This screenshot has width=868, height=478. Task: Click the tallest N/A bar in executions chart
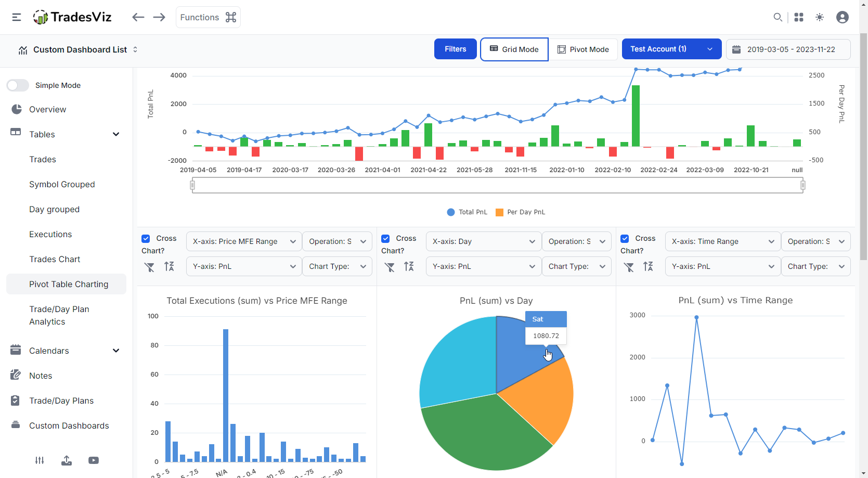(226, 395)
